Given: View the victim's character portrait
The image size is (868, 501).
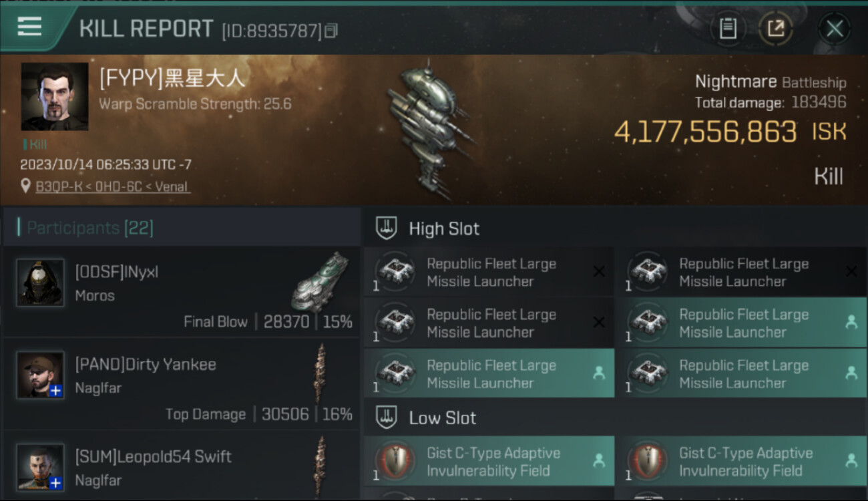Looking at the screenshot, I should (x=55, y=96).
